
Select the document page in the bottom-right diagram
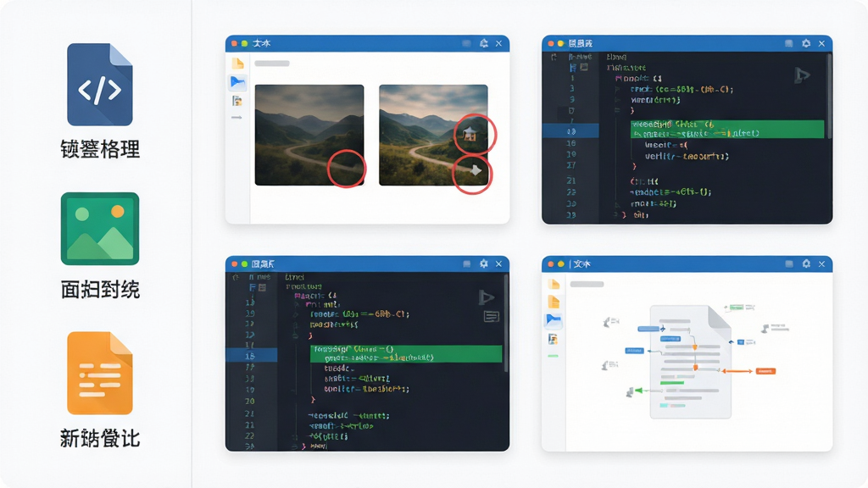690,362
